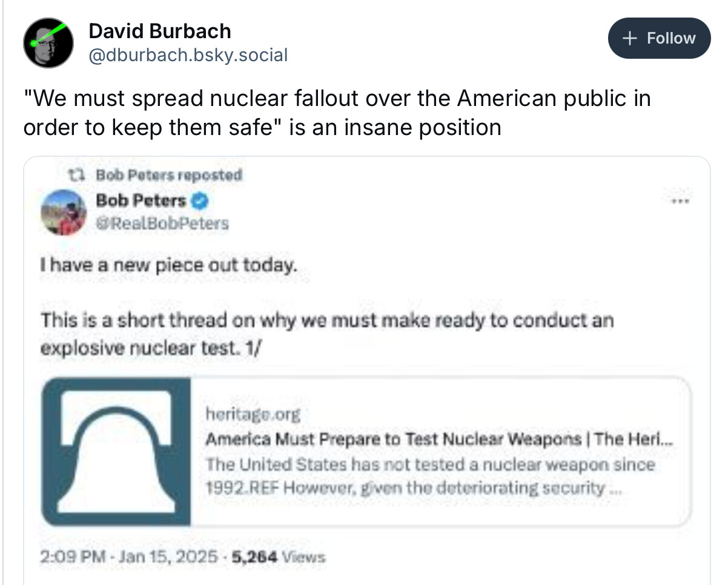Screen dimensions: 728x585
Task: Click the Heritage bell logo thumbnail
Action: 116,451
